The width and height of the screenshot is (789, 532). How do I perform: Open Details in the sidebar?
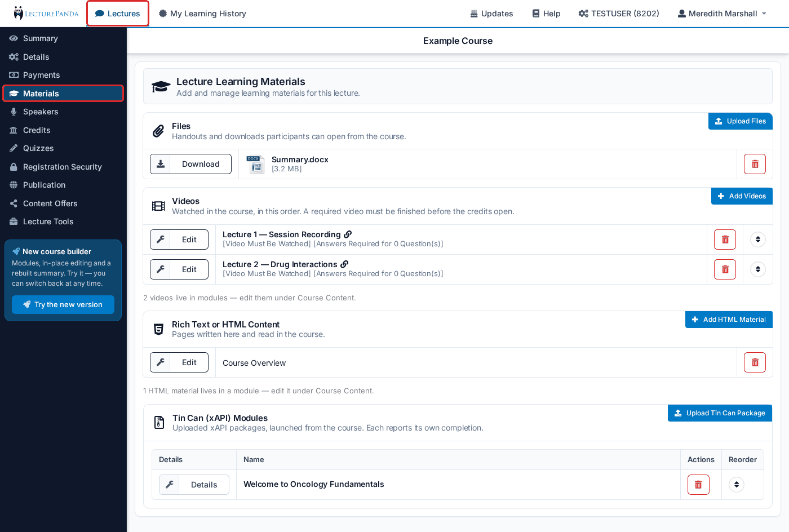coord(63,57)
